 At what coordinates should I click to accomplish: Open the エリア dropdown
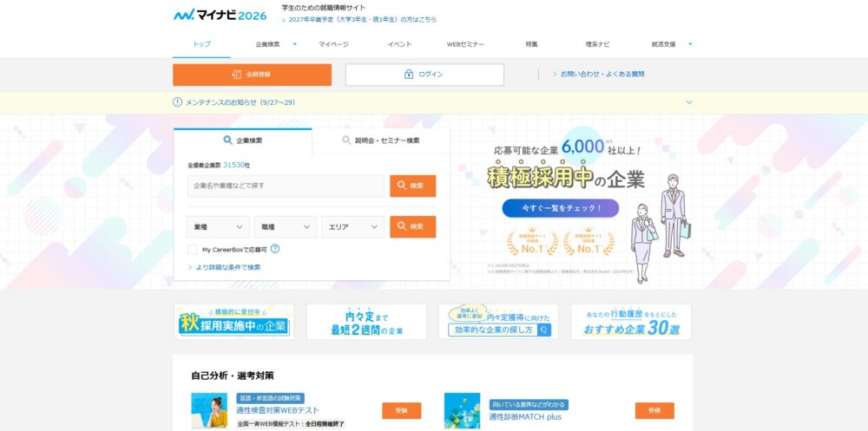click(x=352, y=227)
